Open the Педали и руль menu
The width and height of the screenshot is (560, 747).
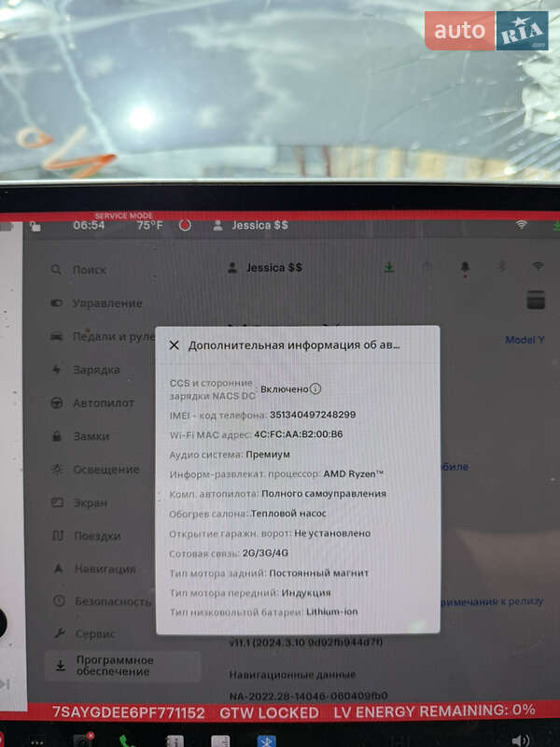103,336
